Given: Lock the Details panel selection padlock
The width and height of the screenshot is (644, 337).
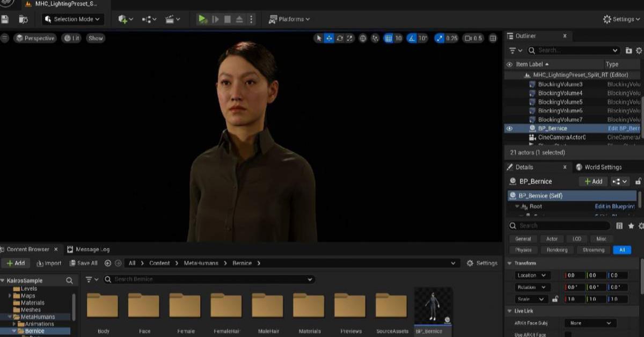Looking at the screenshot, I should click(638, 181).
